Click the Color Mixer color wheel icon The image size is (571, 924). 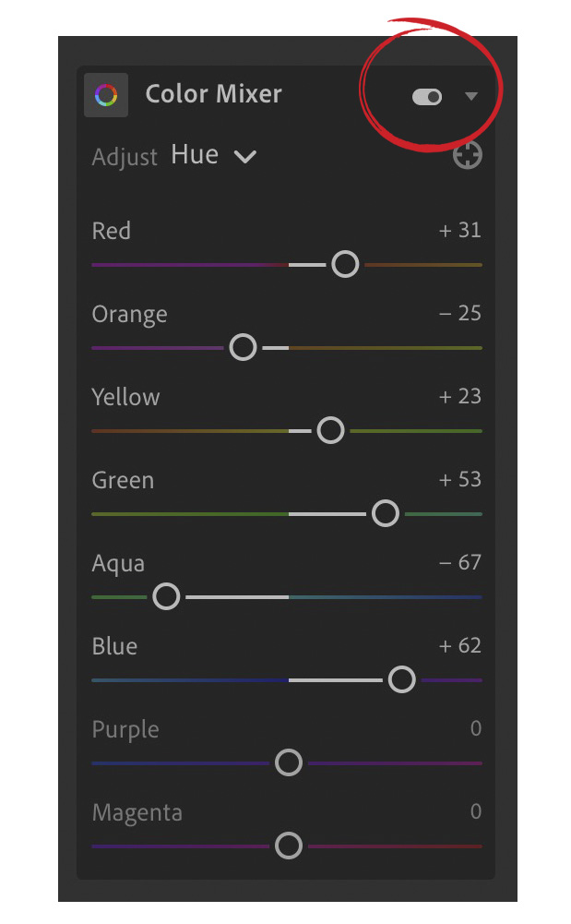coord(106,95)
